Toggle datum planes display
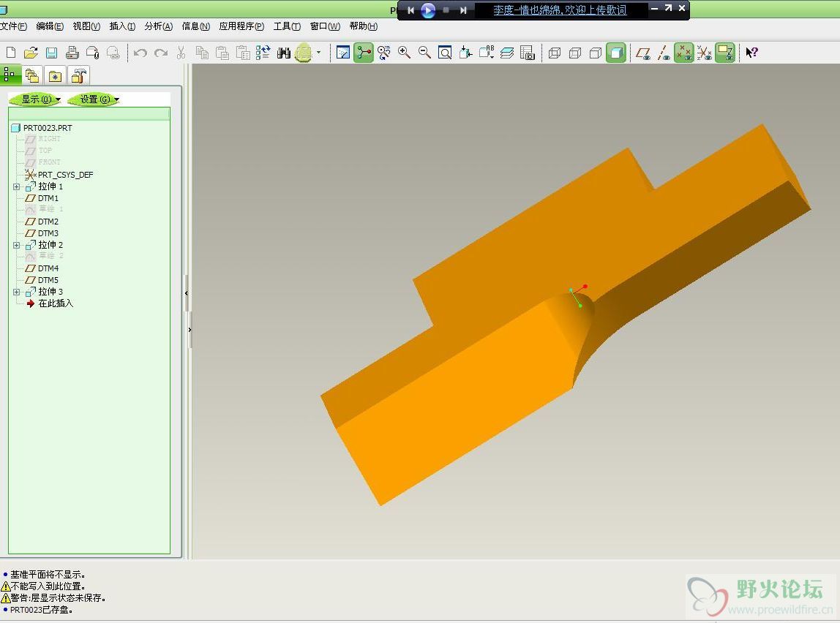Viewport: 840px width, 623px height. (x=643, y=53)
